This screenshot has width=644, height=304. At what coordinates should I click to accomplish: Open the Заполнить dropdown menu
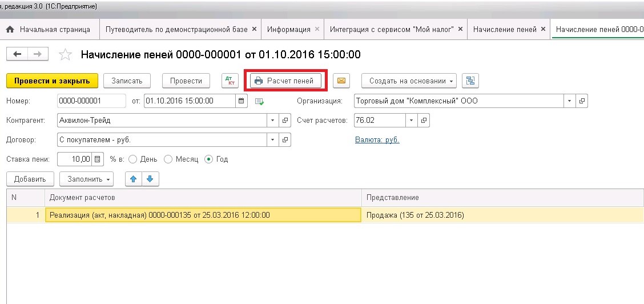click(86, 179)
